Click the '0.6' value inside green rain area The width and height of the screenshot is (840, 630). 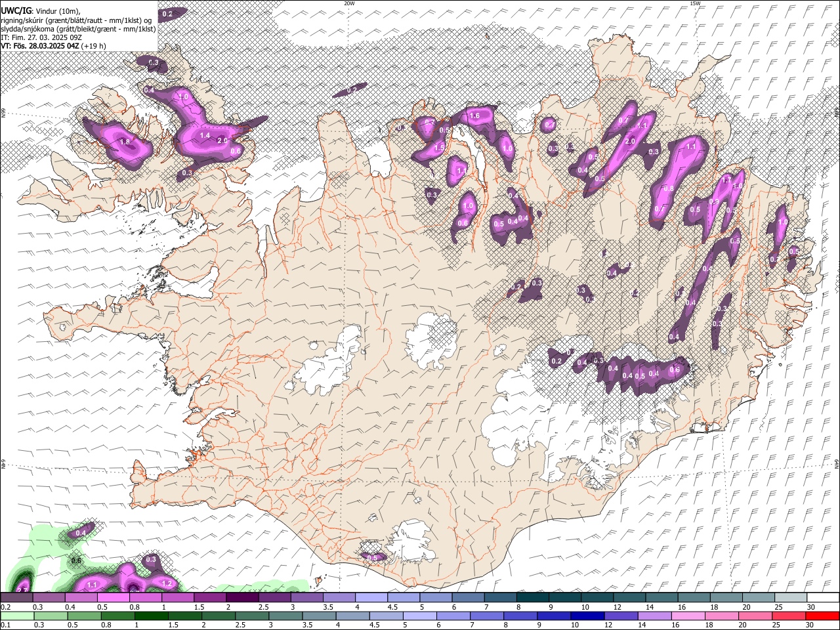(76, 561)
